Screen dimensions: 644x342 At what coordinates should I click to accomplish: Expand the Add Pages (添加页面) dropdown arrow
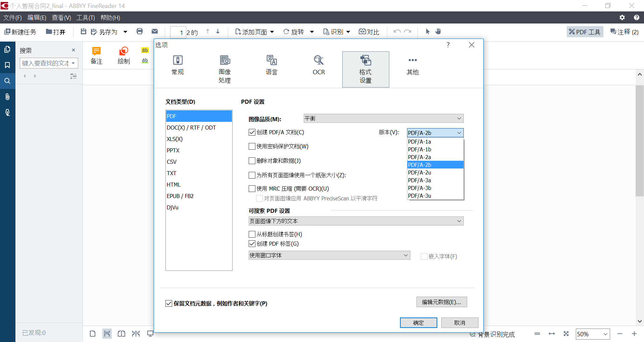point(272,32)
